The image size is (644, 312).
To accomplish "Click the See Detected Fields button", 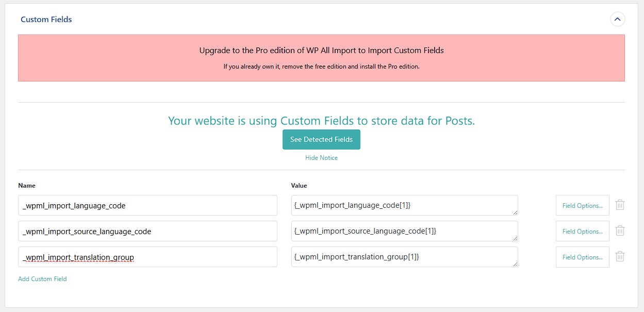I will tap(321, 139).
